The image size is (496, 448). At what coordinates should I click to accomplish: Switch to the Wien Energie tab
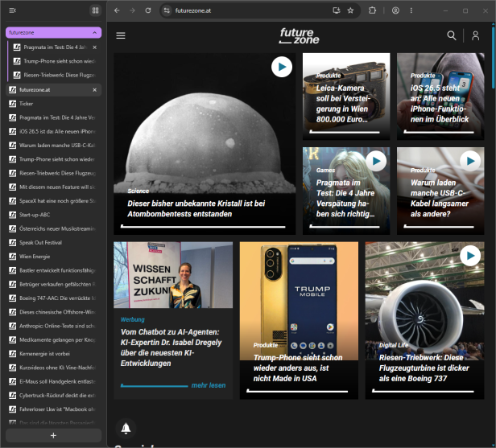(x=53, y=257)
